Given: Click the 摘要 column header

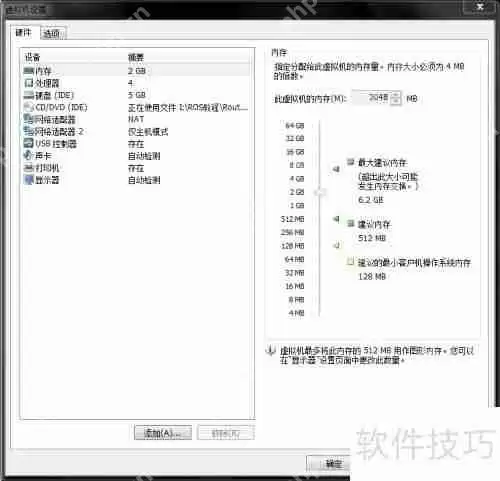Looking at the screenshot, I should click(x=136, y=57).
